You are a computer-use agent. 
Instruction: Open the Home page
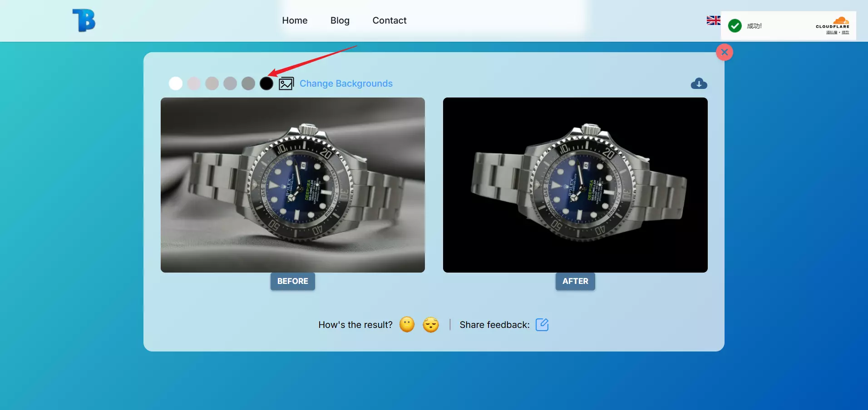point(295,20)
